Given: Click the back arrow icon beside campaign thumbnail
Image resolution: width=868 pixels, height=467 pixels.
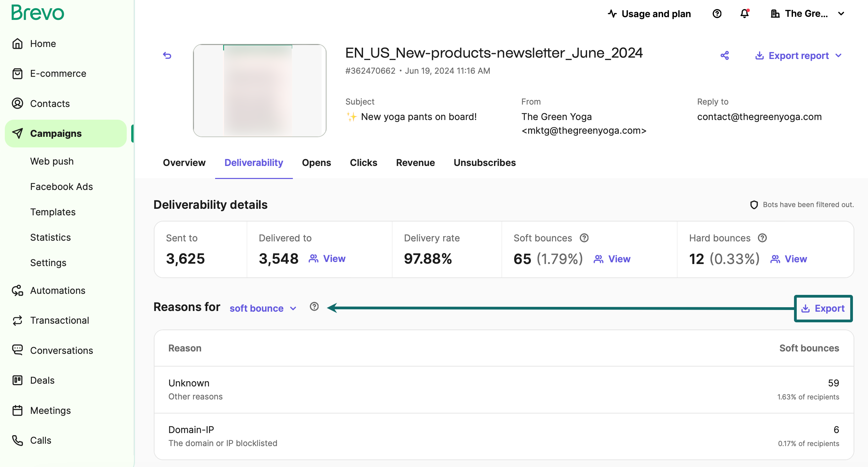Looking at the screenshot, I should (x=167, y=56).
